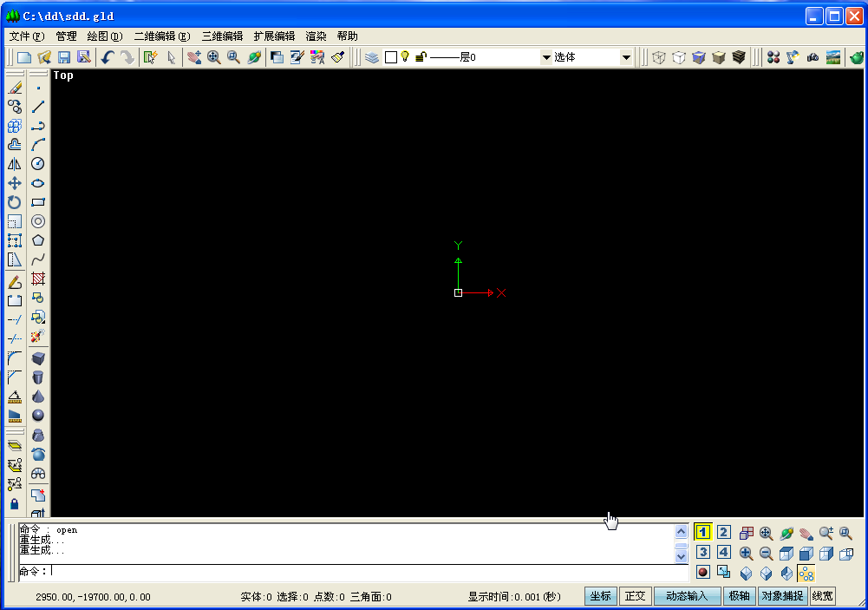Toggle 对象捕捉 object snap
Image resolution: width=868 pixels, height=610 pixels.
782,596
